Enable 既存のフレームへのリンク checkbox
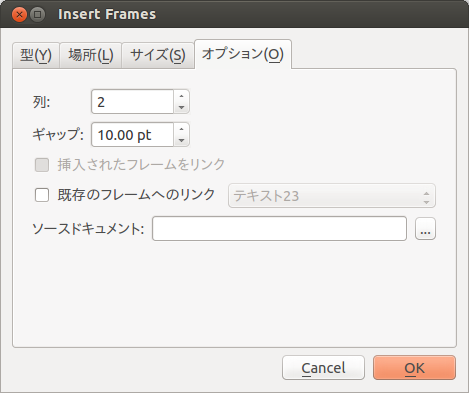This screenshot has height=393, width=469. pos(42,195)
